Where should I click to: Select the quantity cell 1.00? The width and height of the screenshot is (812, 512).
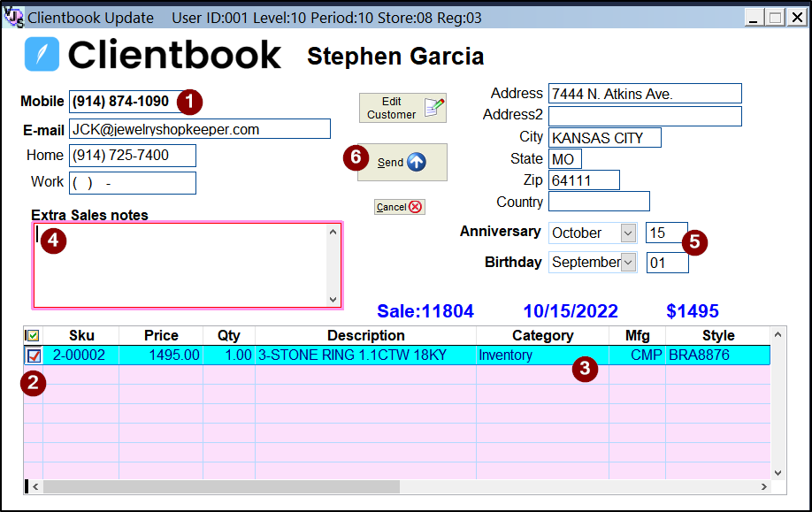(x=229, y=355)
